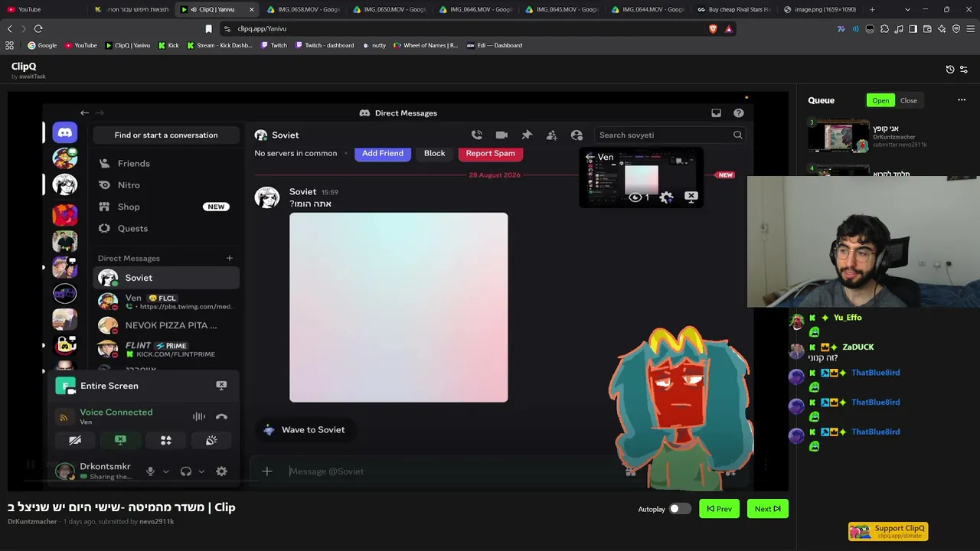Screen dimensions: 980x551
Task: Set the queue to Open
Action: [880, 100]
